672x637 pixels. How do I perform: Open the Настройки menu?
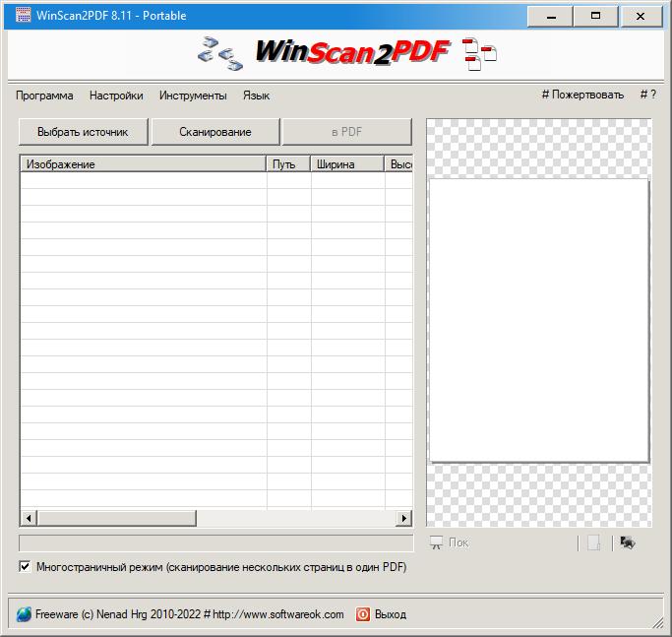click(116, 96)
